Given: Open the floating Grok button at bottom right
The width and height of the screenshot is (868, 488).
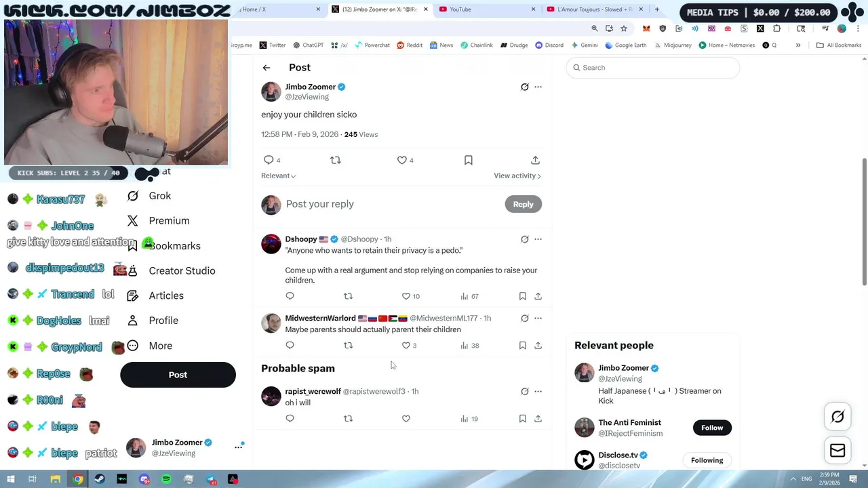Looking at the screenshot, I should (837, 417).
